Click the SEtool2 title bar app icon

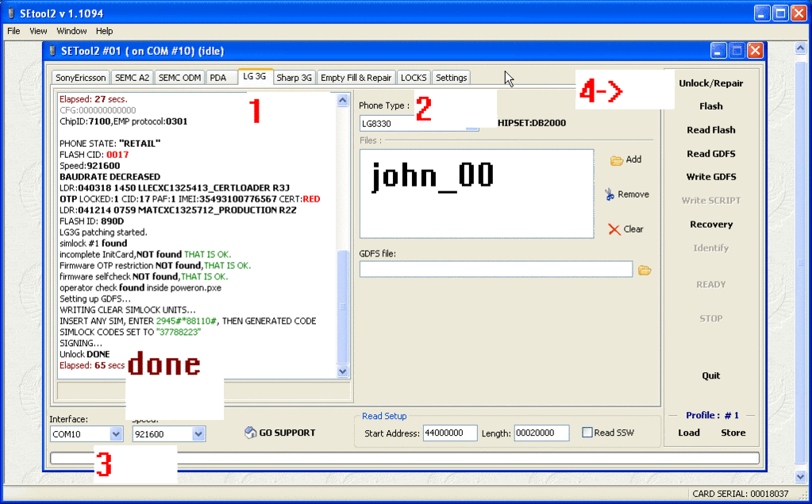11,13
